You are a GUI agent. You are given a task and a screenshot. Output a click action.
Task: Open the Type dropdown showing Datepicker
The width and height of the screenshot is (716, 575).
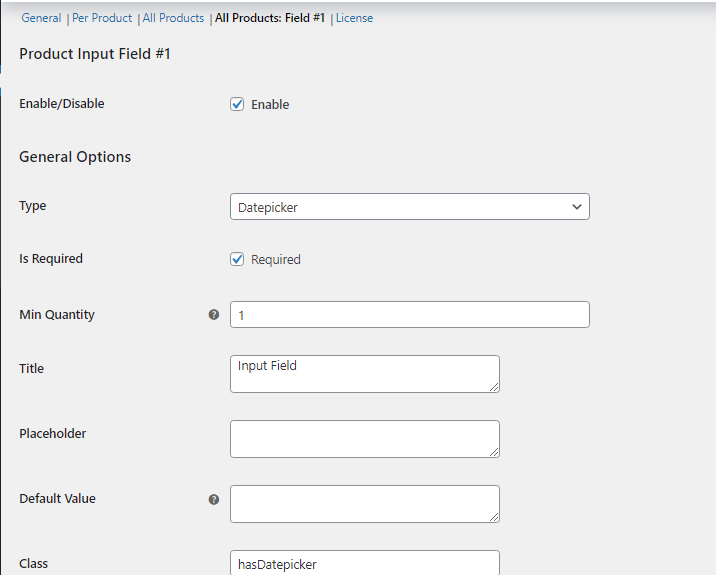(x=409, y=207)
